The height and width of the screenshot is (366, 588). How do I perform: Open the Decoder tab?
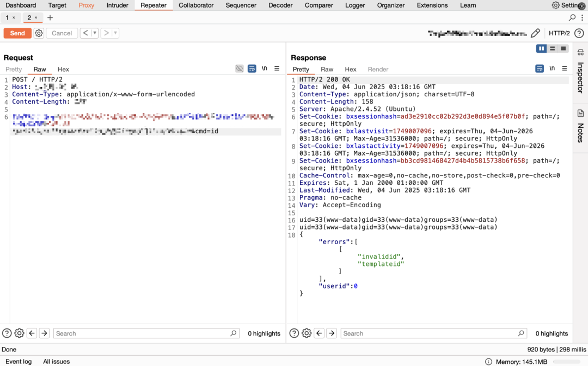[x=280, y=5]
